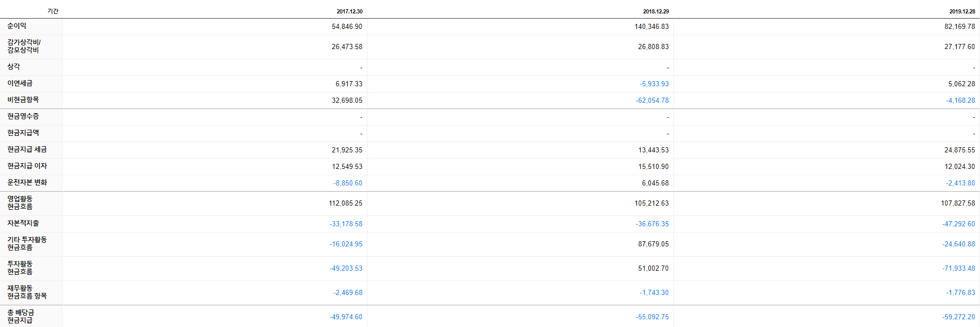The width and height of the screenshot is (980, 327).
Task: Click the 상각 row label
Action: (13, 67)
